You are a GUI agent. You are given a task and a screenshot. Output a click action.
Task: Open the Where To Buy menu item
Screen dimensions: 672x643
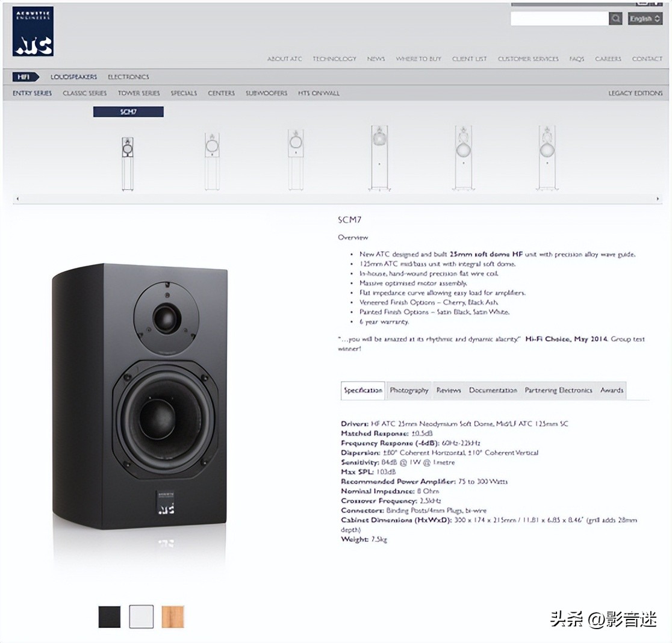[x=418, y=58]
